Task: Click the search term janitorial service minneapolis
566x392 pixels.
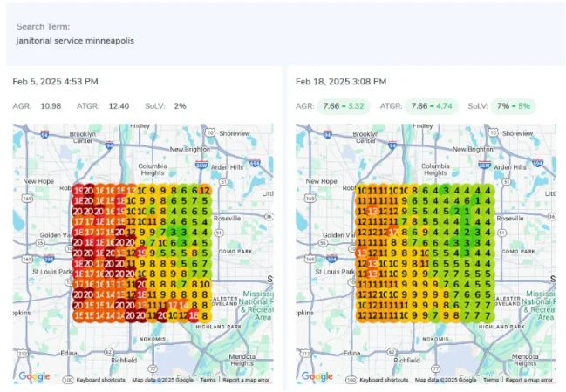Action: (75, 41)
